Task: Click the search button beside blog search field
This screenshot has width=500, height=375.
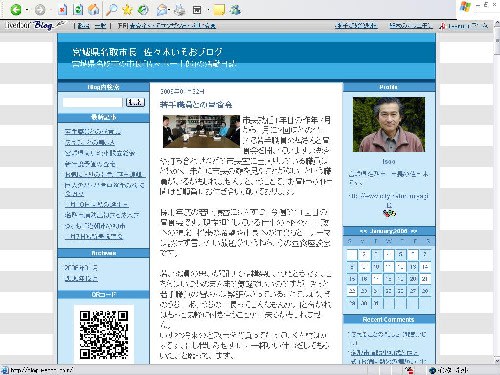Action: tap(135, 102)
